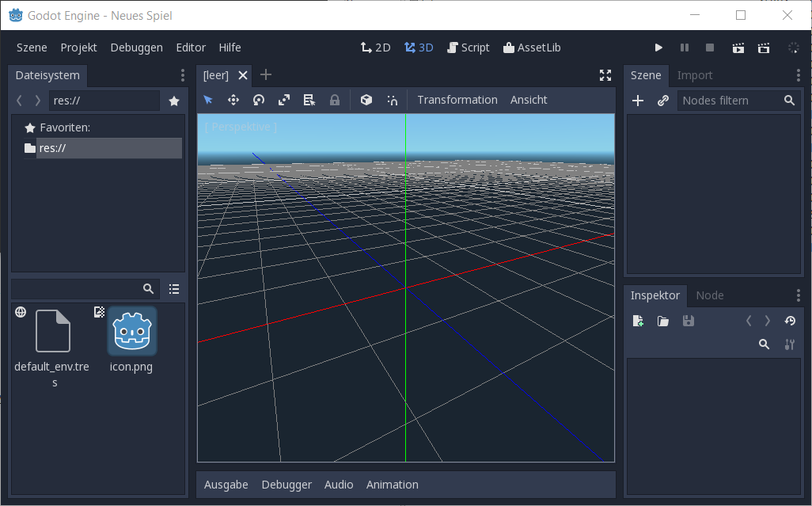Click the res:// path field

(104, 101)
